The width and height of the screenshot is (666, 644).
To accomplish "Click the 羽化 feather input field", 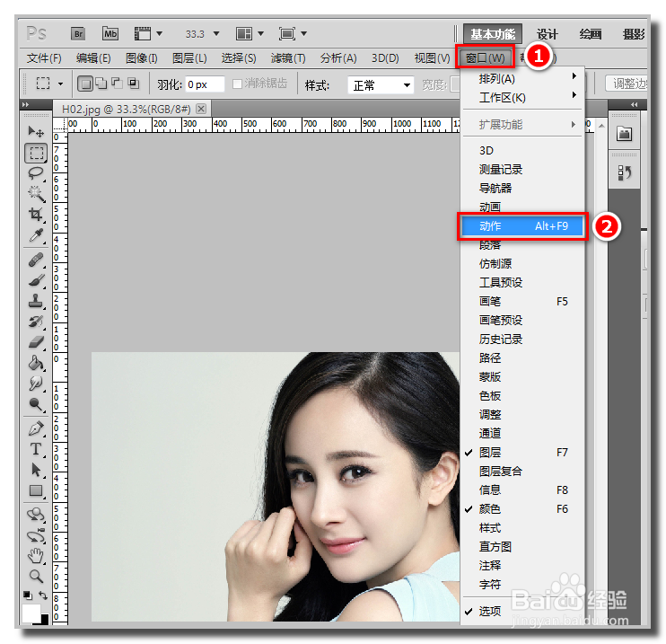I will (x=205, y=84).
